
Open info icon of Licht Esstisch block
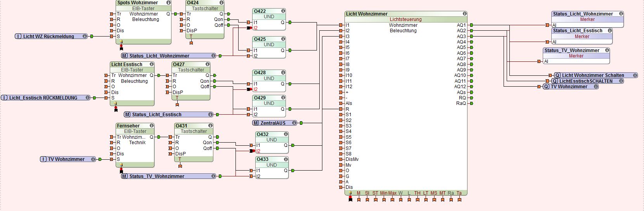[x=152, y=64]
